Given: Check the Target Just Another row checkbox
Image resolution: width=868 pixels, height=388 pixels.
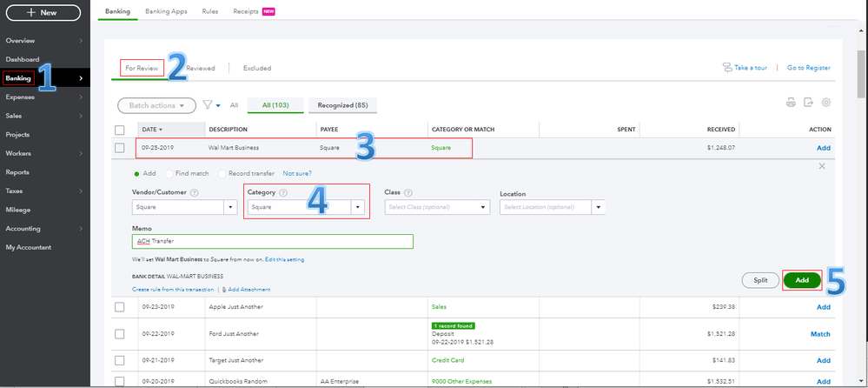Looking at the screenshot, I should [x=120, y=360].
